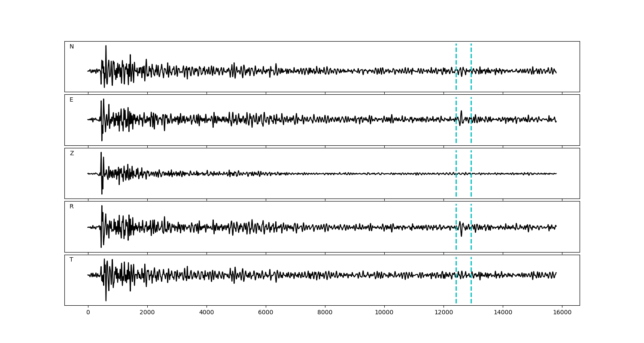Click left dashed marker in R panel
Image resolution: width=644 pixels, height=343 pixels.
point(456,214)
